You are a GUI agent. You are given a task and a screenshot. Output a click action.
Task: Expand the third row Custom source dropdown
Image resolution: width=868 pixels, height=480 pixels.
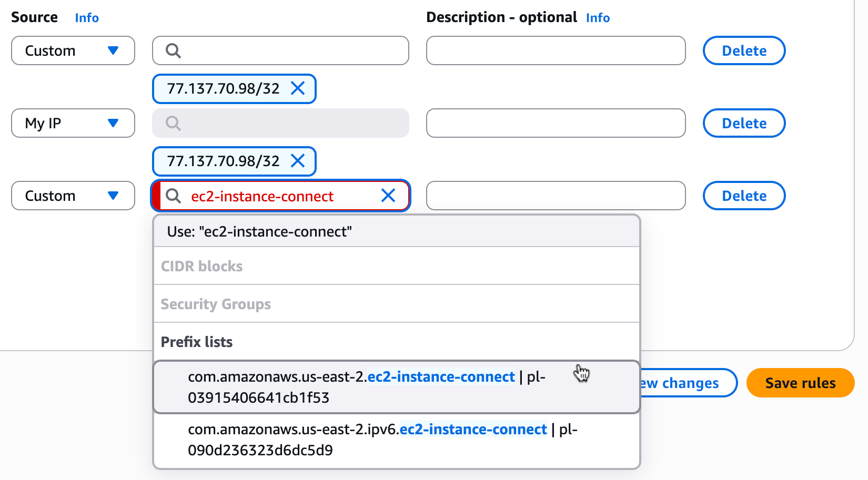point(73,196)
